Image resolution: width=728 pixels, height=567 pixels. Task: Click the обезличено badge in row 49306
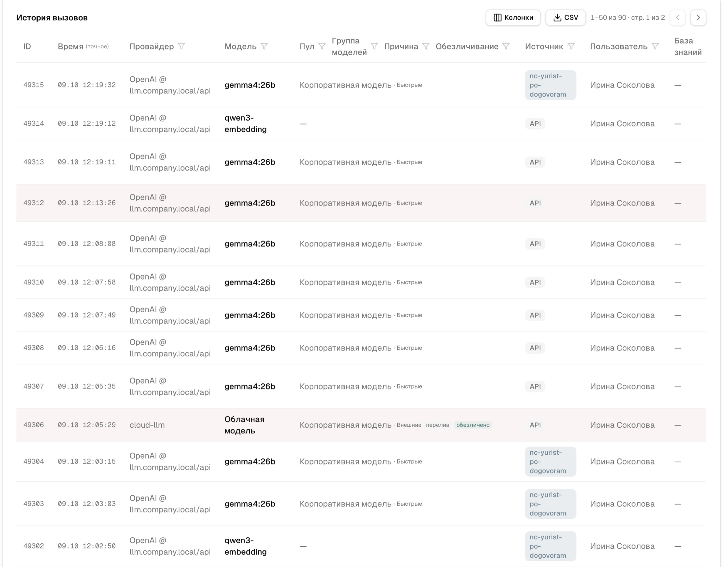[x=473, y=425]
